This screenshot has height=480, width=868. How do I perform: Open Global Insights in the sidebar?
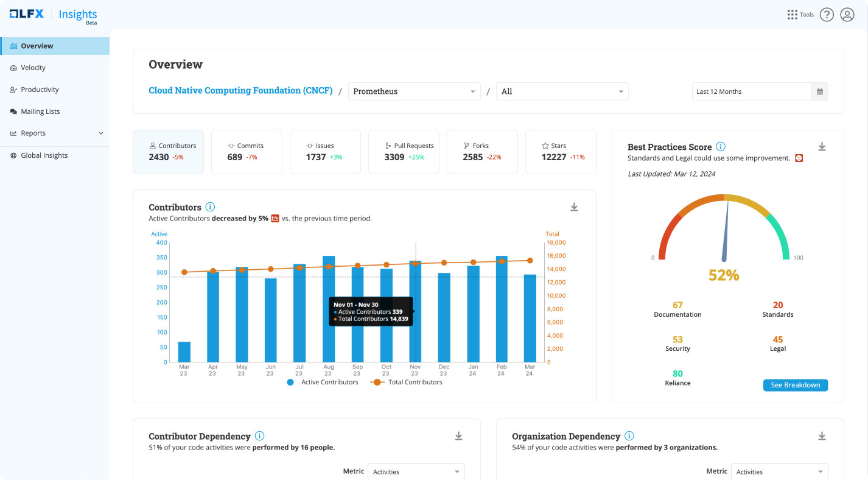point(55,155)
